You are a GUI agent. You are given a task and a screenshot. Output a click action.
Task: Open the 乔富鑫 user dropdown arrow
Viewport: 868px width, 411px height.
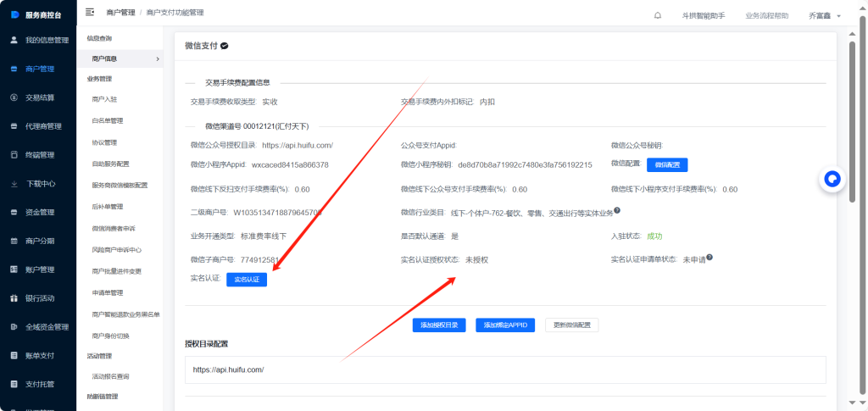click(838, 17)
